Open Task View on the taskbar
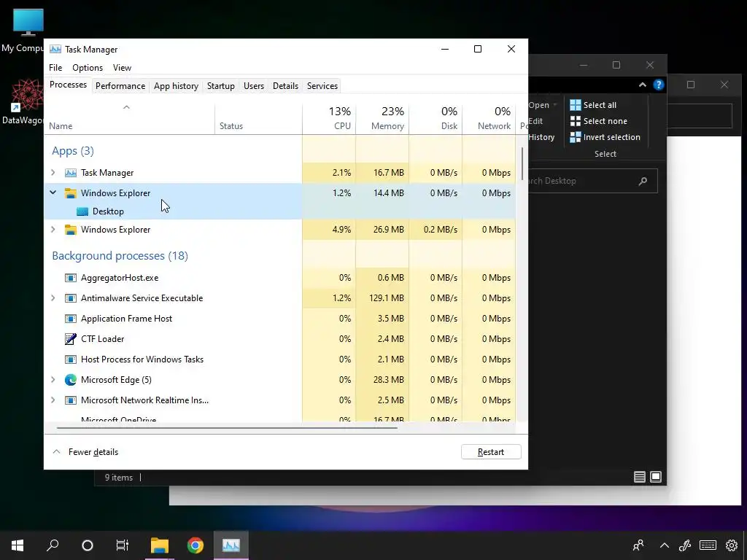Image resolution: width=747 pixels, height=560 pixels. 123,545
